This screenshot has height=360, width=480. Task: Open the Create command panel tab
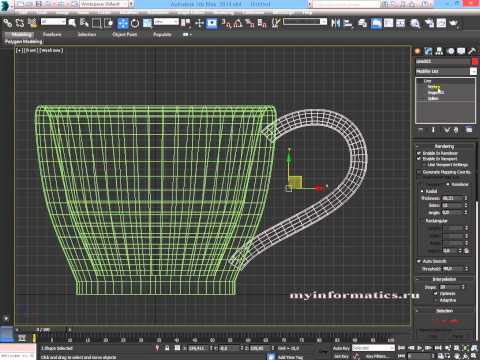pos(418,51)
